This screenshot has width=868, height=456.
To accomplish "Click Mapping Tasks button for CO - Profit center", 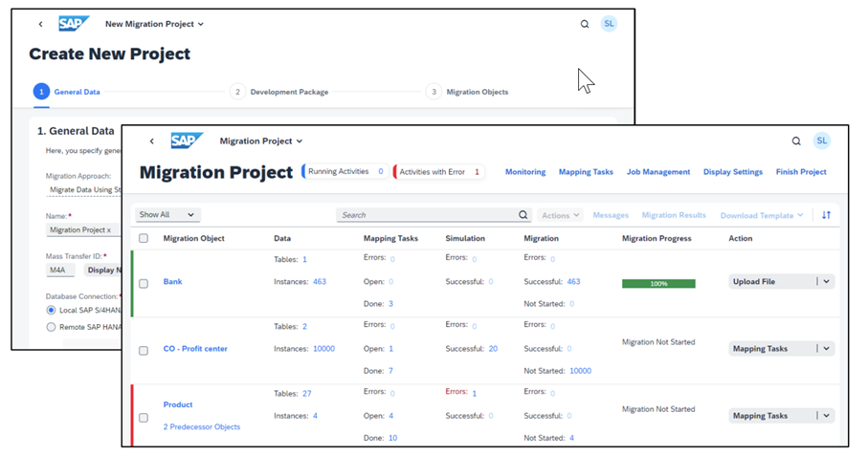I will coord(773,349).
